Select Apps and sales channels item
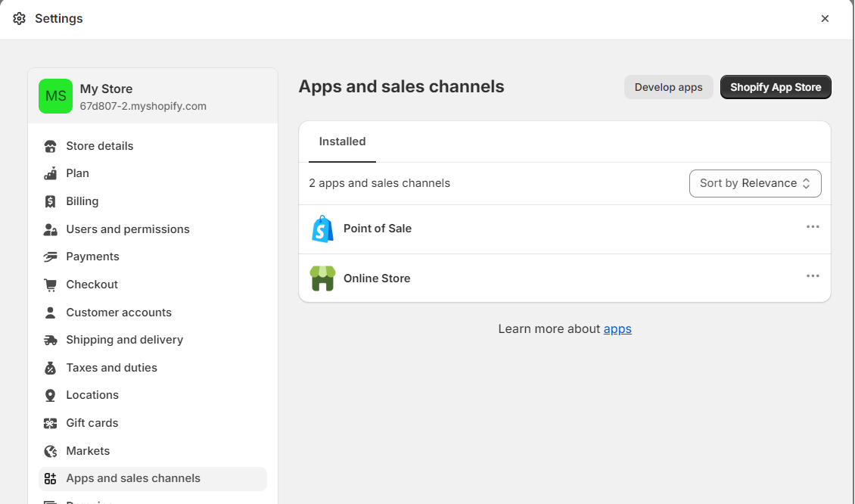Viewport: 855px width, 504px height. pos(153,479)
